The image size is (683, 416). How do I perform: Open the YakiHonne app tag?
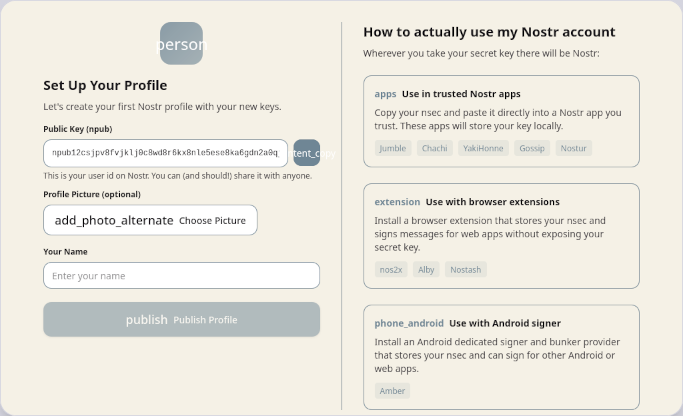(x=483, y=148)
